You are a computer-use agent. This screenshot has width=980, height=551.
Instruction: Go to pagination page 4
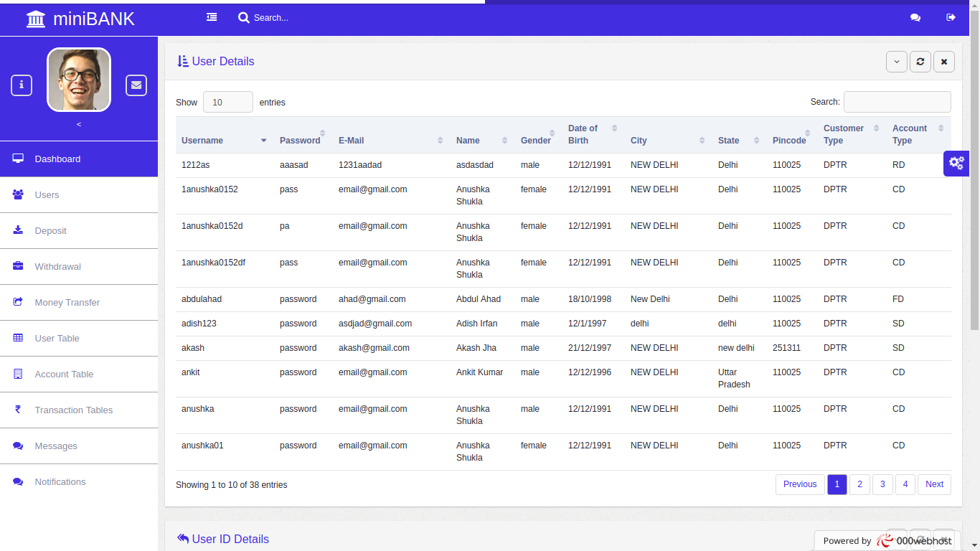[x=906, y=484]
